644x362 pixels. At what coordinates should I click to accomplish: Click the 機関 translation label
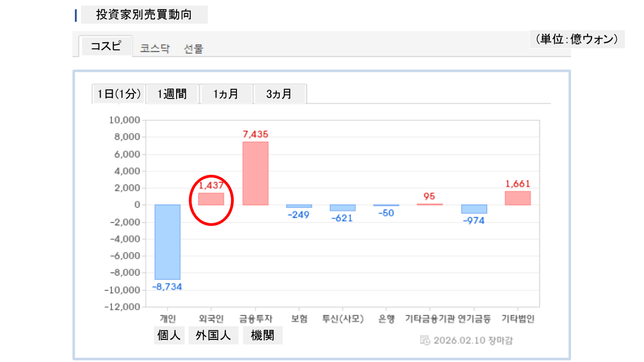point(263,335)
